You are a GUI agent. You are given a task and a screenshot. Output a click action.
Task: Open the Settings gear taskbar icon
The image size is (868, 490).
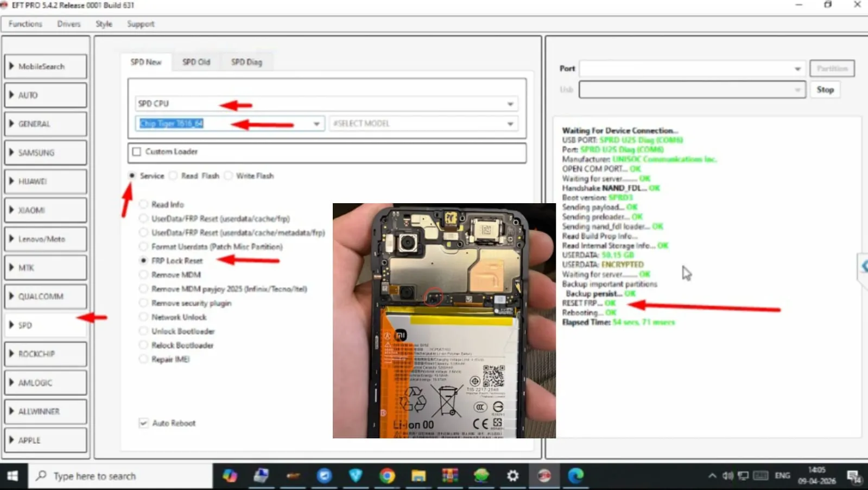pyautogui.click(x=512, y=476)
